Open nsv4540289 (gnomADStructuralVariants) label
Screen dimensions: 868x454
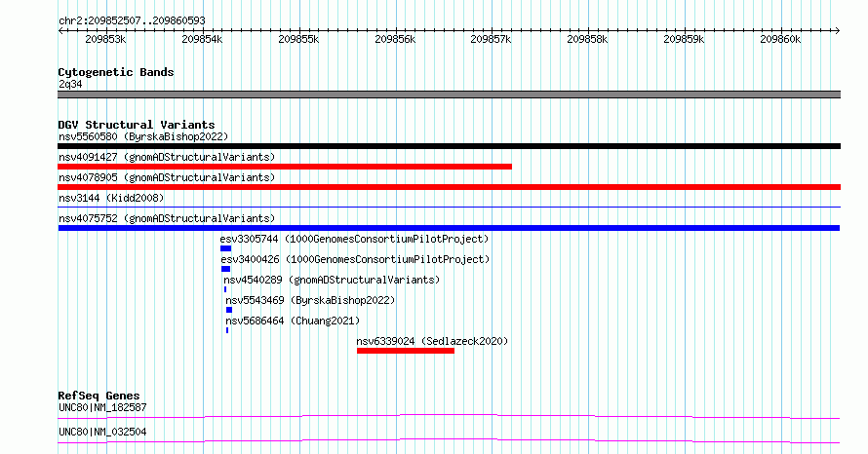332,280
